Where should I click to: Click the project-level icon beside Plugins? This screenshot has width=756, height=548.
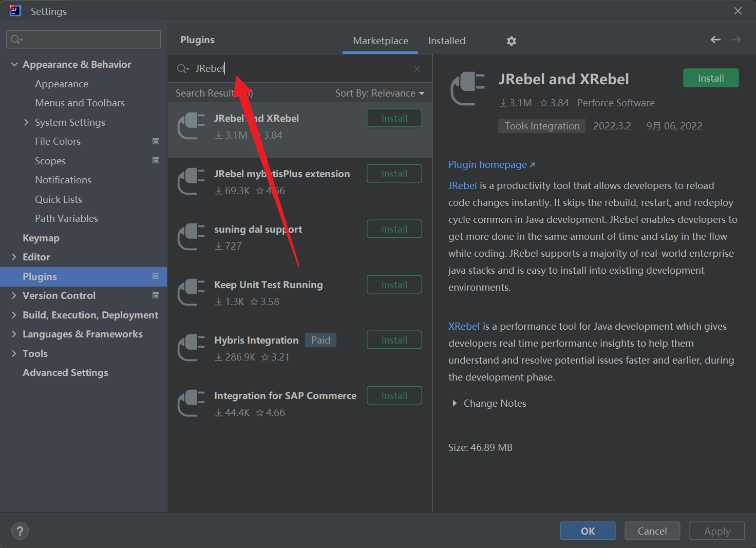point(156,276)
